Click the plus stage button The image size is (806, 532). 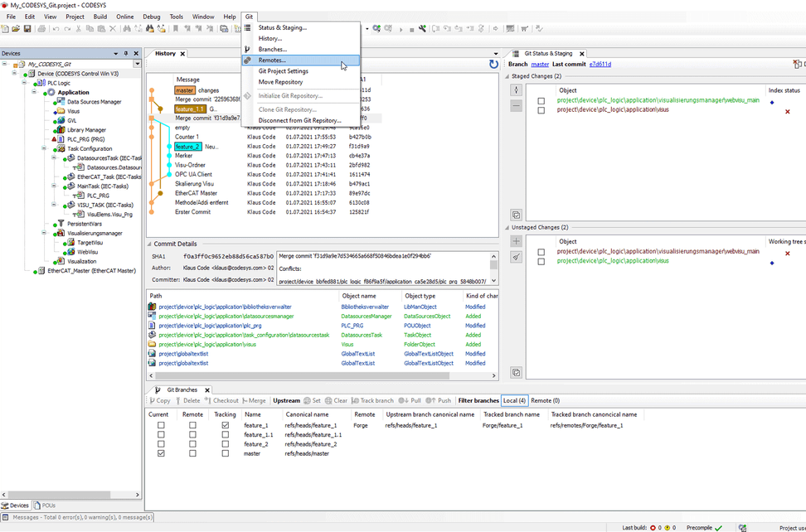tap(517, 241)
